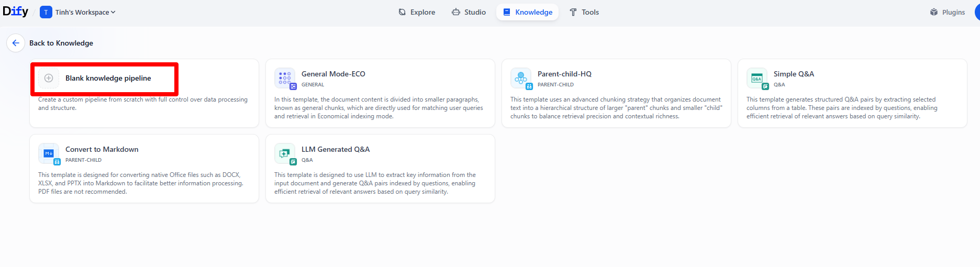The image size is (980, 267).
Task: Click the Simple Q&A template icon
Action: (x=757, y=79)
